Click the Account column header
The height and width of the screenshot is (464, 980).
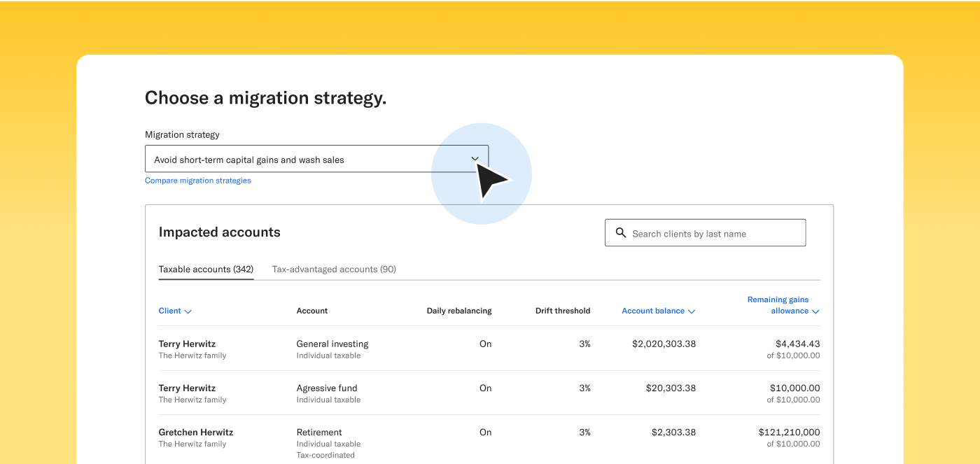pyautogui.click(x=312, y=311)
